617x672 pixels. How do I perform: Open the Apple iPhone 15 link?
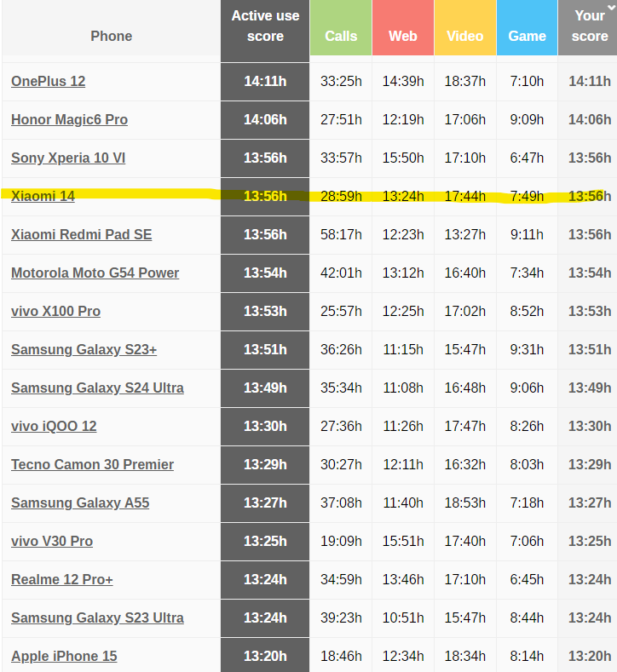coord(64,657)
